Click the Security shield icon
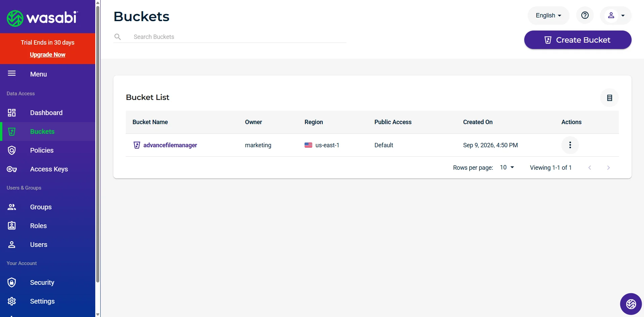Viewport: 644px width, 317px height. click(12, 282)
